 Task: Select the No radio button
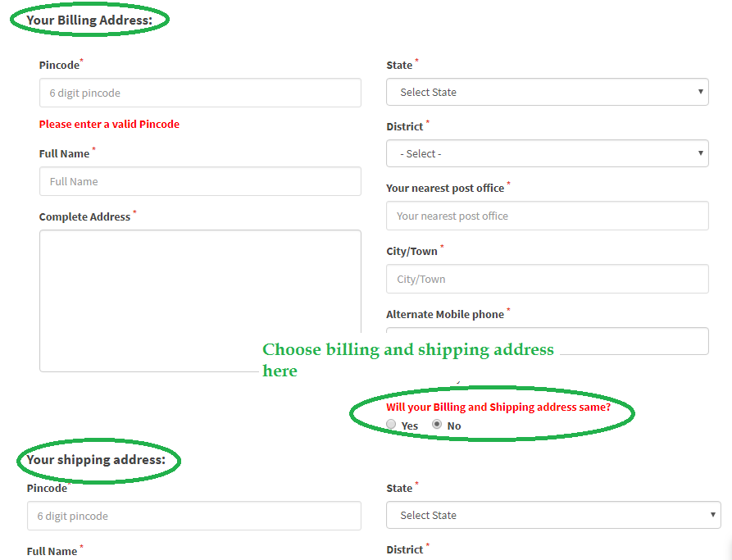point(437,425)
